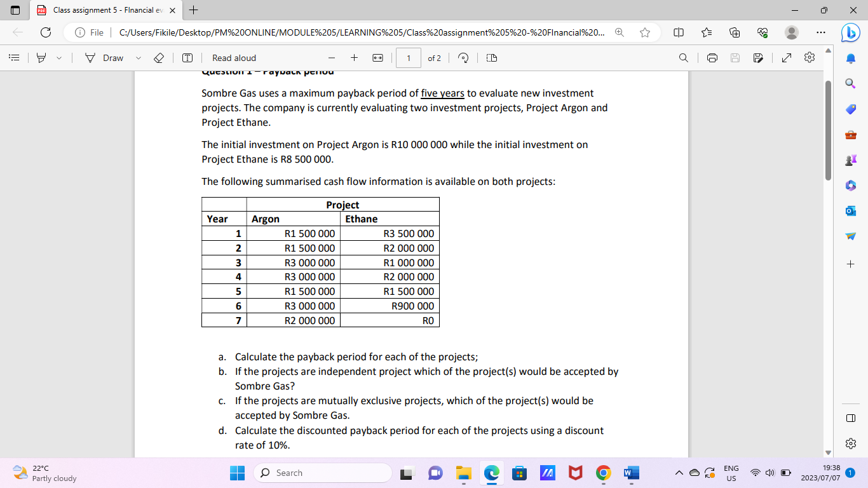The width and height of the screenshot is (868, 488).
Task: Enter PDF full screen mode
Action: click(x=786, y=58)
